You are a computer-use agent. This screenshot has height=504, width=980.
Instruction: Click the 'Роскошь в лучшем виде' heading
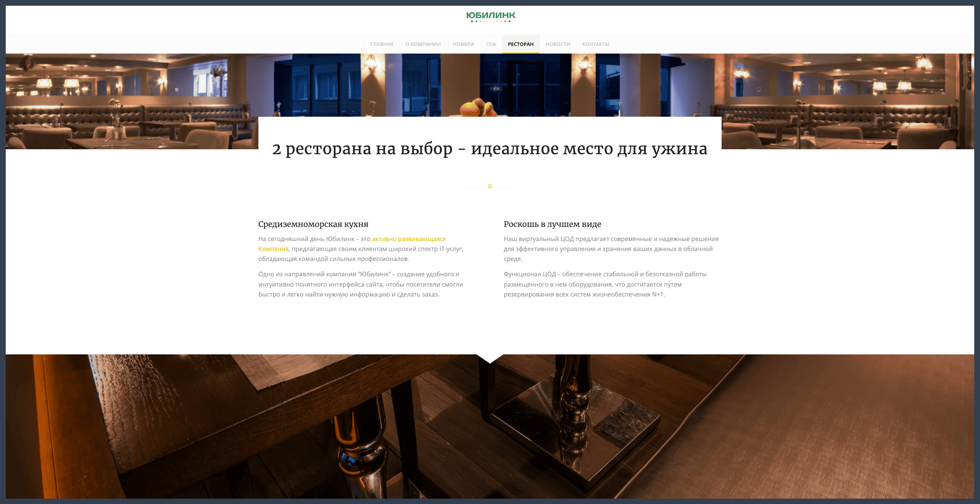pos(552,224)
